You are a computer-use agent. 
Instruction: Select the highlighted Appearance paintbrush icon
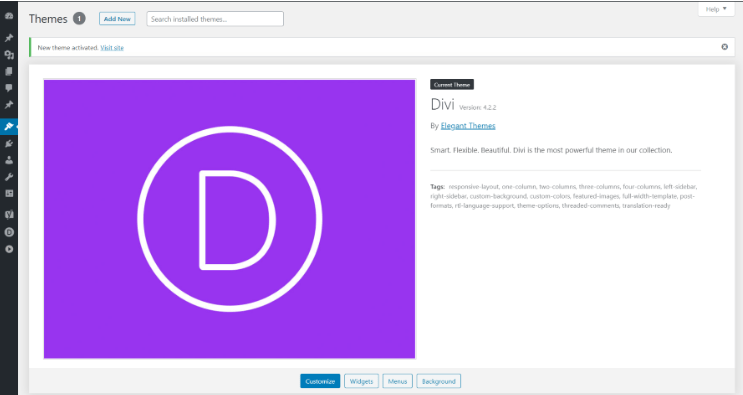[x=9, y=126]
